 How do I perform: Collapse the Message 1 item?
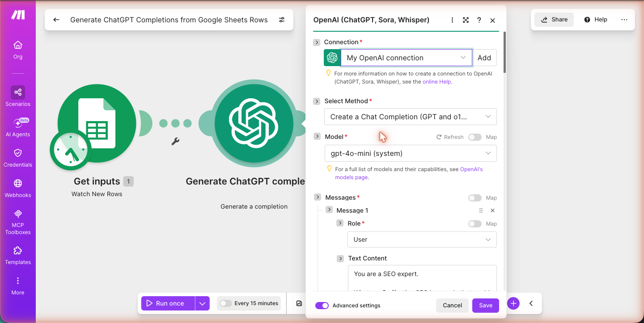[329, 210]
